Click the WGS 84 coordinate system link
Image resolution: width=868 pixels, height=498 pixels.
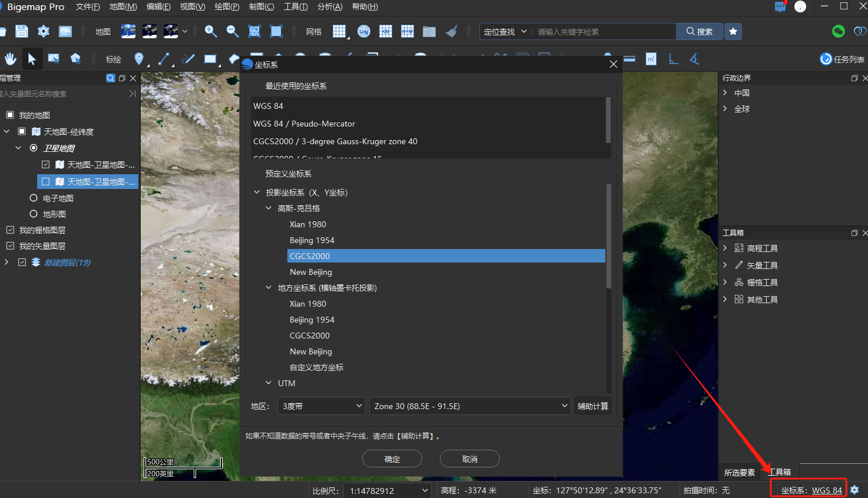[827, 490]
